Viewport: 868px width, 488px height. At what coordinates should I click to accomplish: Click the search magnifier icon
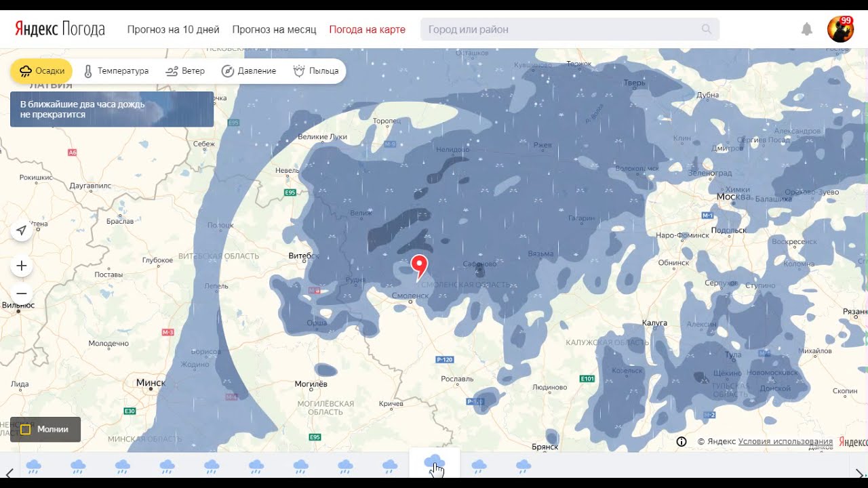pyautogui.click(x=707, y=29)
